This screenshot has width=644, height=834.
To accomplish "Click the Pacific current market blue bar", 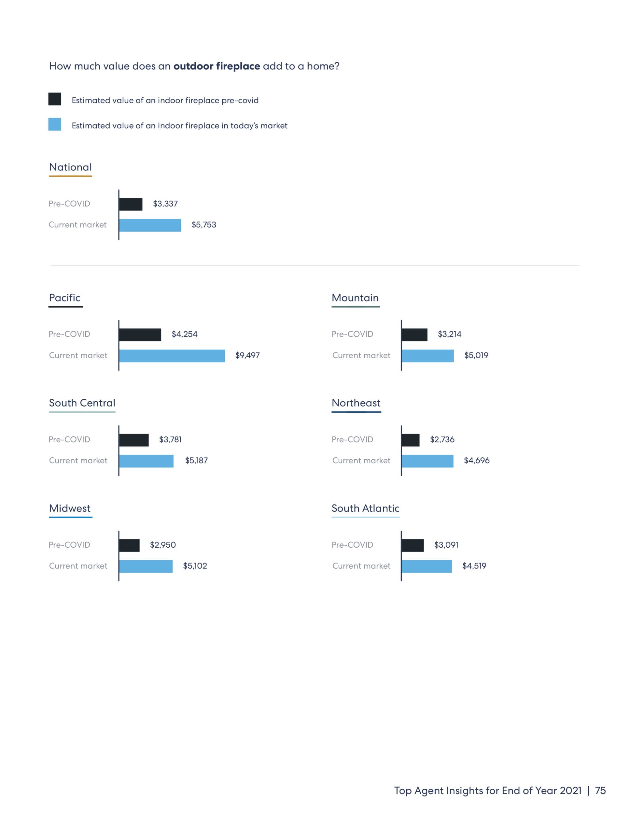I will (172, 356).
